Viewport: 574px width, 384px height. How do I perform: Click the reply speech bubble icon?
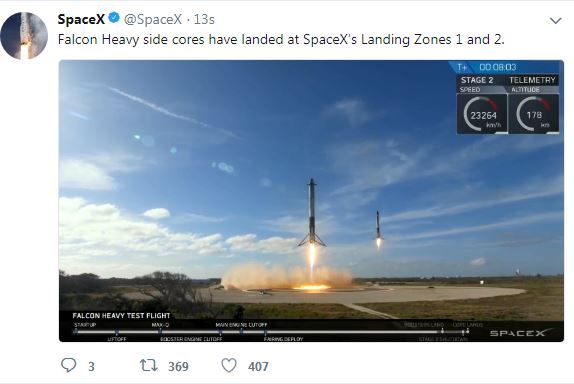pos(68,365)
